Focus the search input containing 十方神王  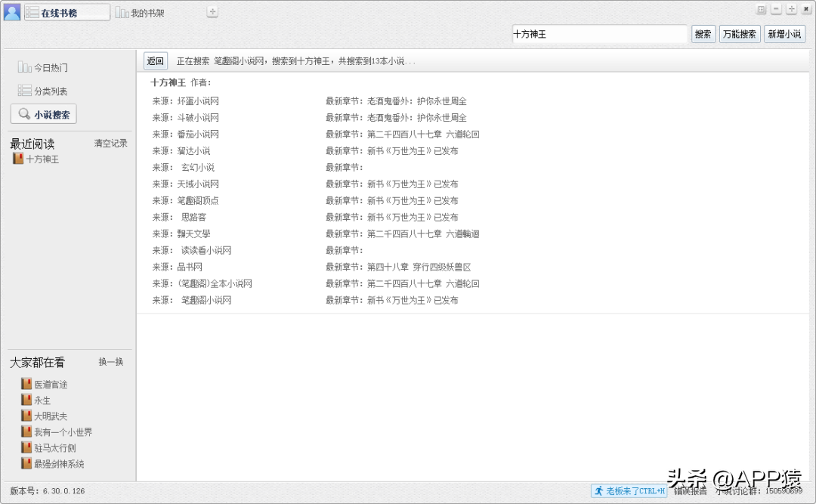(x=599, y=34)
